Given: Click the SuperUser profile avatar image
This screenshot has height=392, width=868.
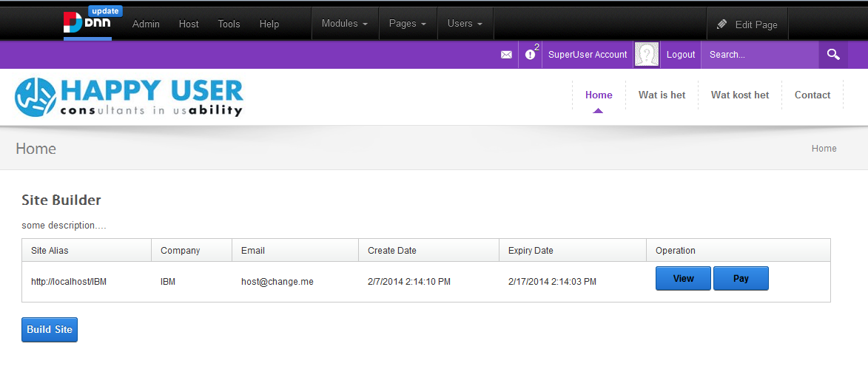Looking at the screenshot, I should tap(647, 55).
